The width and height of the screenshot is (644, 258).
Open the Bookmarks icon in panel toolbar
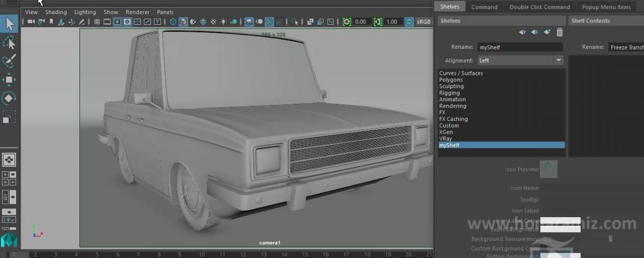pyautogui.click(x=51, y=22)
